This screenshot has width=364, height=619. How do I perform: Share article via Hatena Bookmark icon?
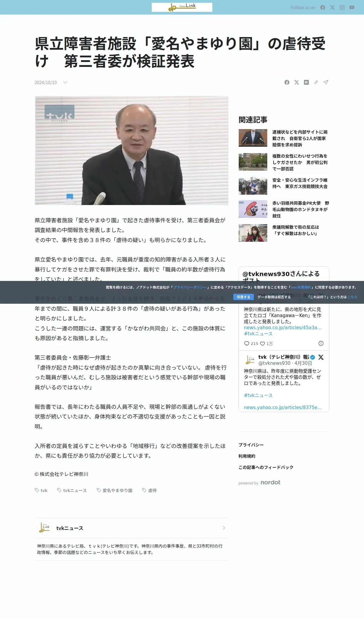[306, 82]
